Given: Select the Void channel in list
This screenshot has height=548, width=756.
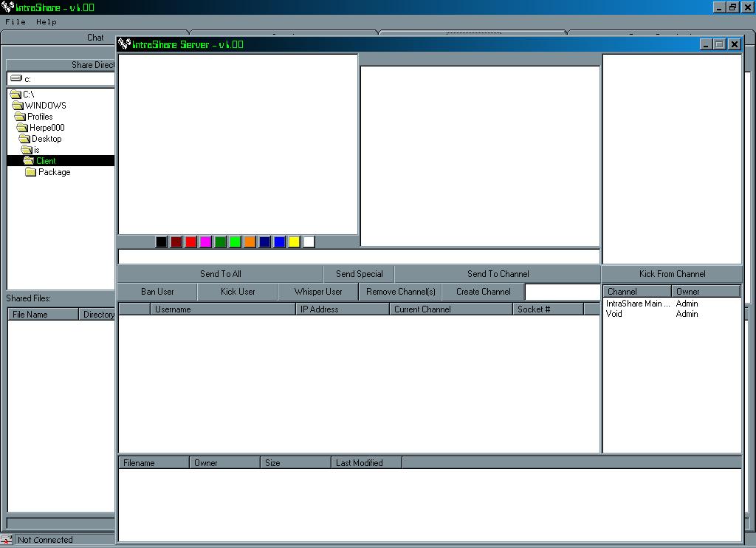Looking at the screenshot, I should tap(614, 314).
